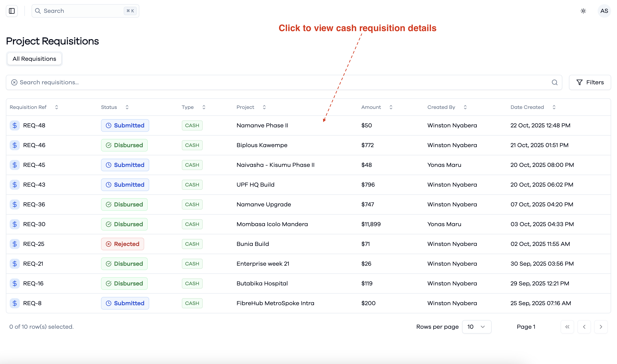Screen dimensions: 617x364
Task: Click the 02 Oct, 2025 11:55 AM date
Action: tap(540, 244)
